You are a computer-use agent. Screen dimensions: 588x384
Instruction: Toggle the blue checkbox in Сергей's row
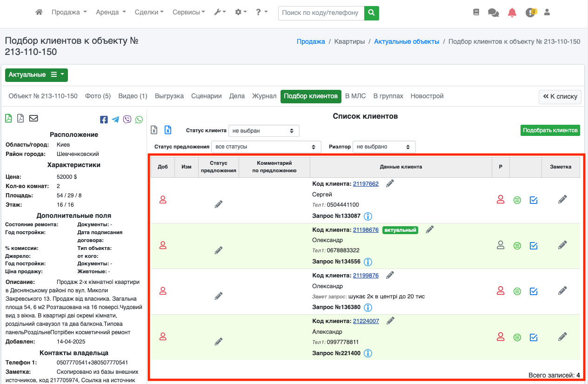pyautogui.click(x=534, y=200)
